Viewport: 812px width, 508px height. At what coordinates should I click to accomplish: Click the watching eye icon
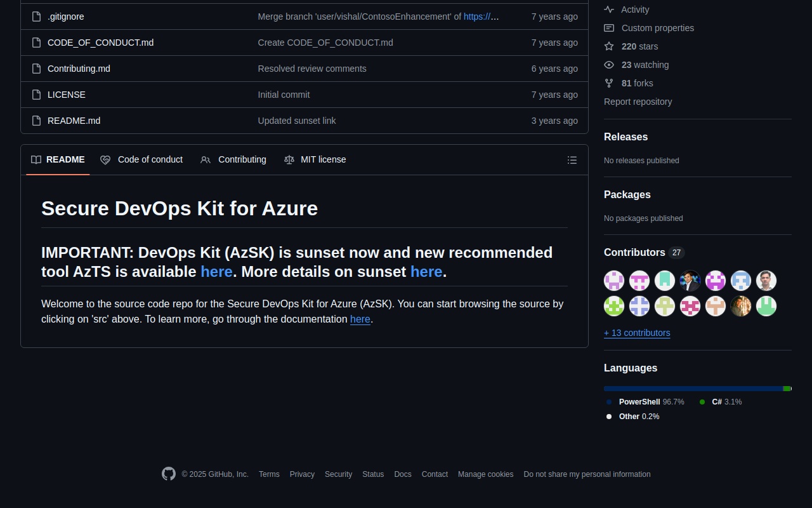pyautogui.click(x=609, y=65)
